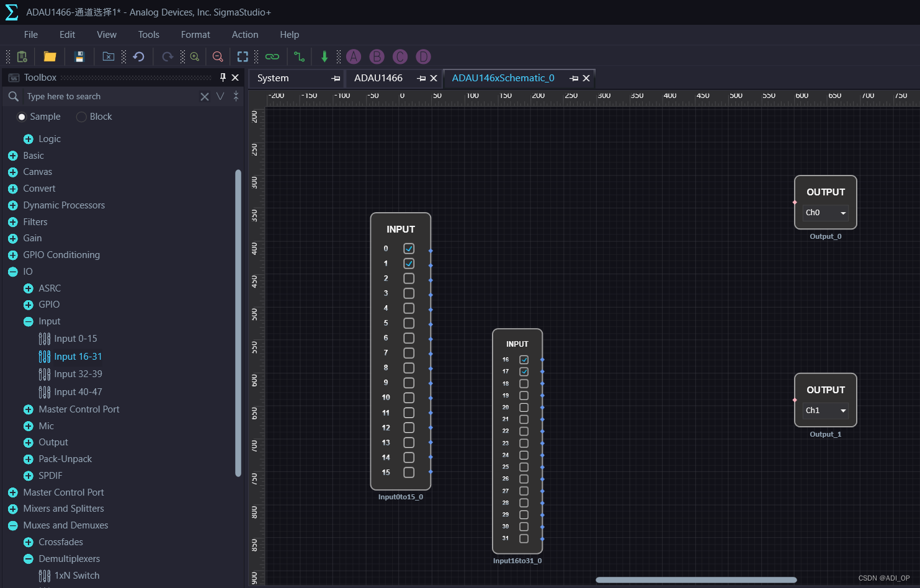Screen dimensions: 920x588
Task: Select Input 40-47 toolbox item
Action: coord(78,392)
